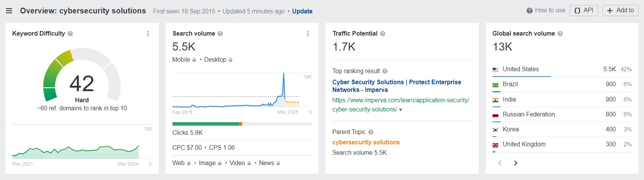Click the Update link

(302, 11)
